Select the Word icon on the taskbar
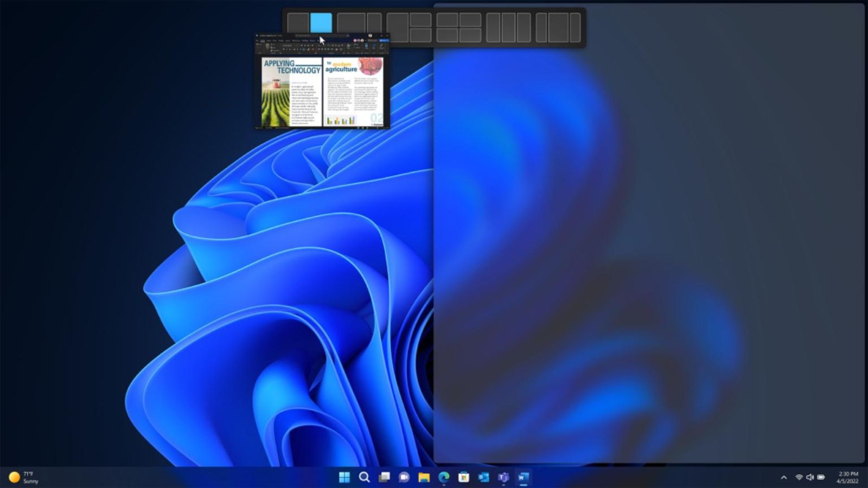Image resolution: width=868 pixels, height=488 pixels. coord(523,478)
